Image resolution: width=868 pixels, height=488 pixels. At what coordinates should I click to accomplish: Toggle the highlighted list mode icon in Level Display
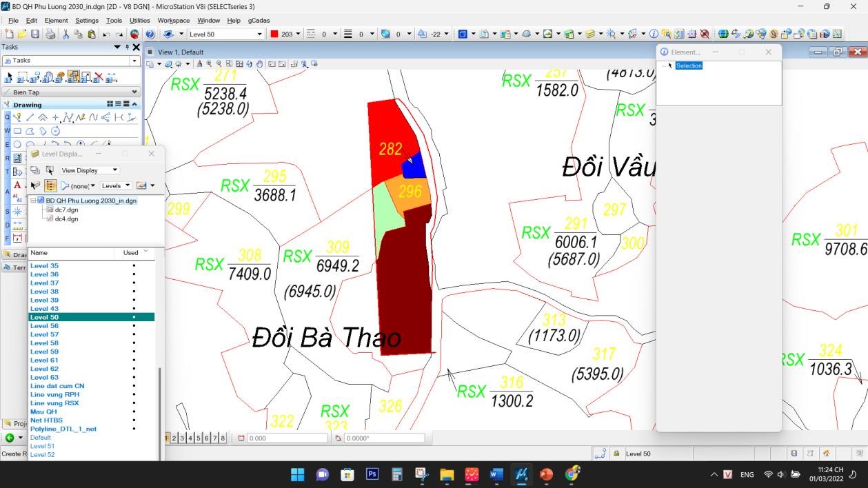(x=50, y=185)
